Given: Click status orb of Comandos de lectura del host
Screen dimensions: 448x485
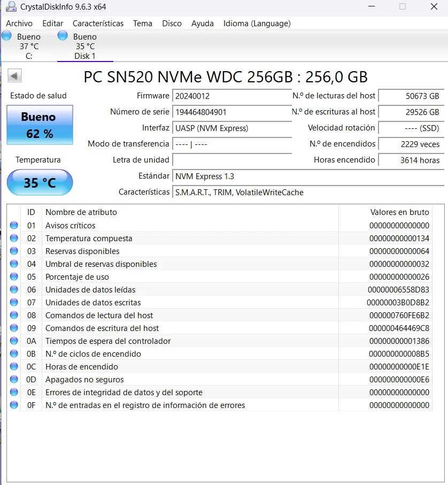Looking at the screenshot, I should [14, 315].
